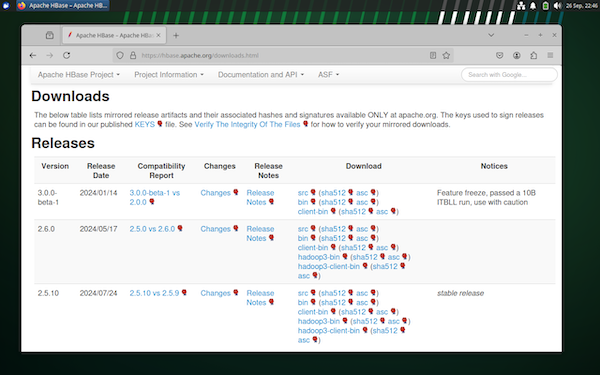Download bin for 3.0.0-beta-1

click(303, 202)
